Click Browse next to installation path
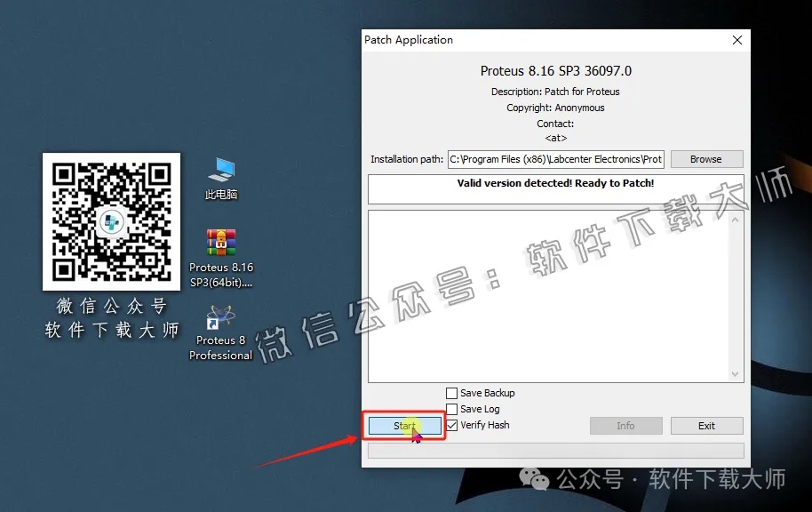Viewport: 812px width, 512px height. 706,158
